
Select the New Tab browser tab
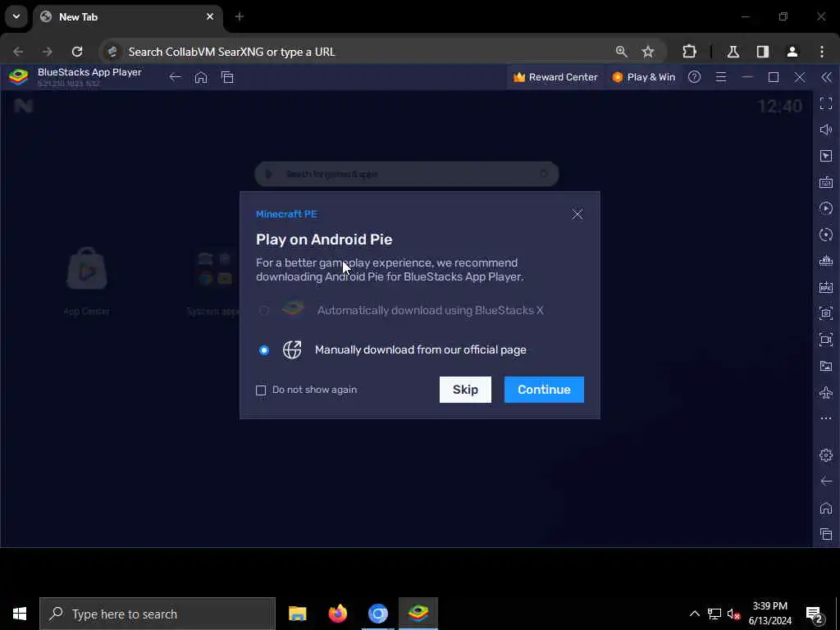[127, 17]
